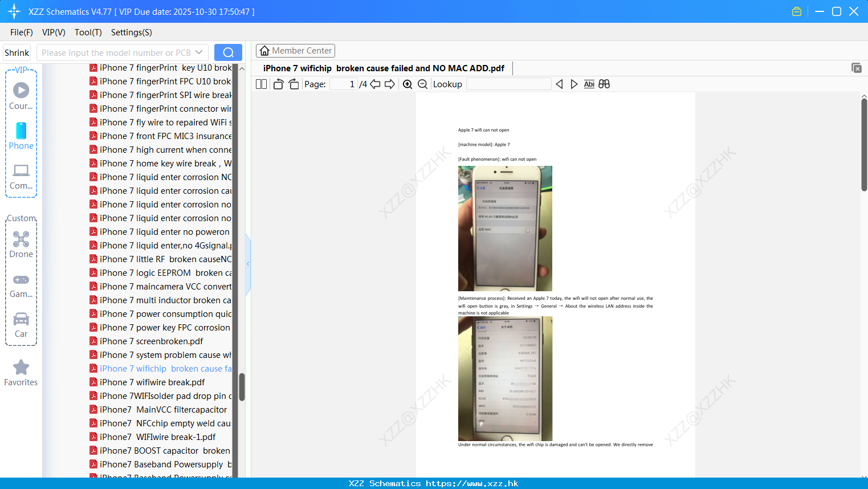Zoom out of the PDF
868x489 pixels.
[x=423, y=84]
